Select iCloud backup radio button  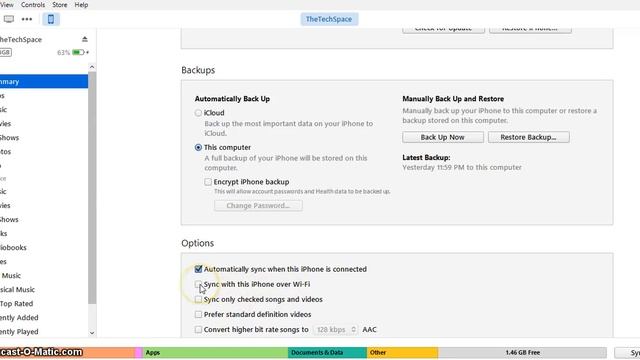[x=198, y=113]
